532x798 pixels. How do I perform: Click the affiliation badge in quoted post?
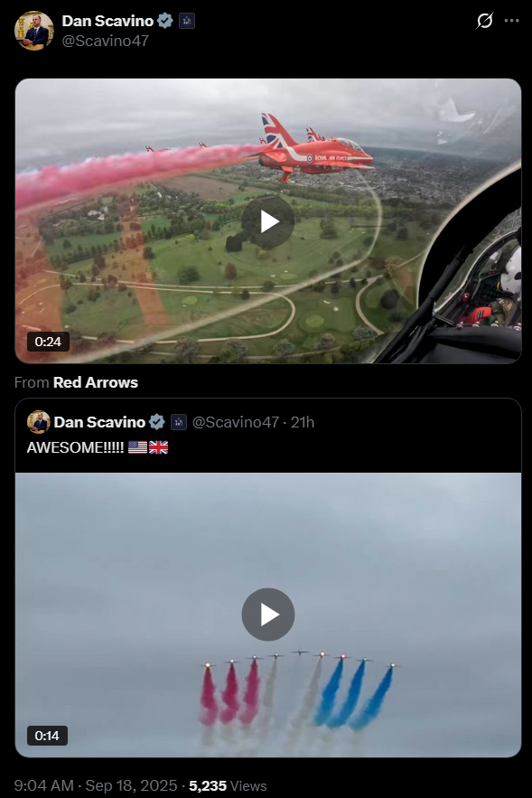(179, 422)
